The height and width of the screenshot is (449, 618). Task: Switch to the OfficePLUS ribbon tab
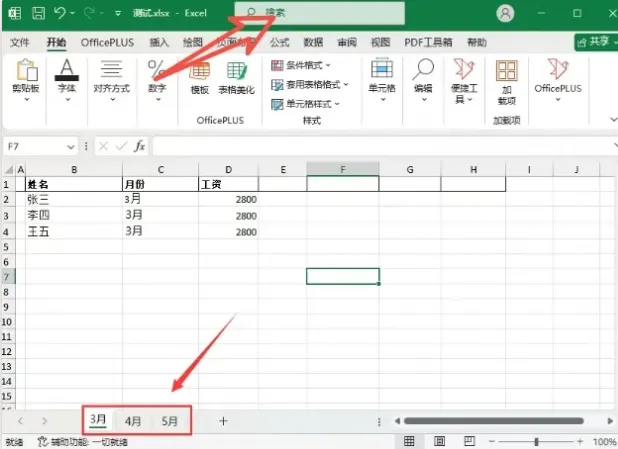point(107,42)
